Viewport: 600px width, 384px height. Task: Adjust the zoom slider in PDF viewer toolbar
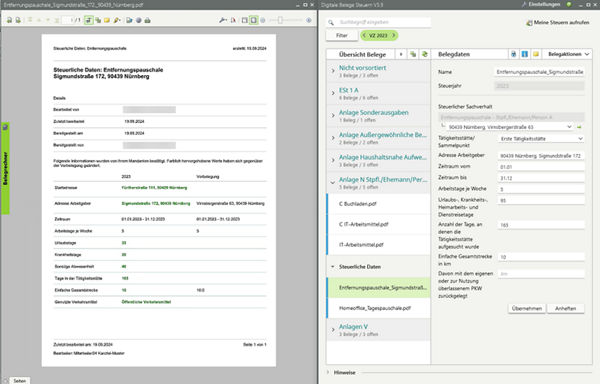click(280, 20)
